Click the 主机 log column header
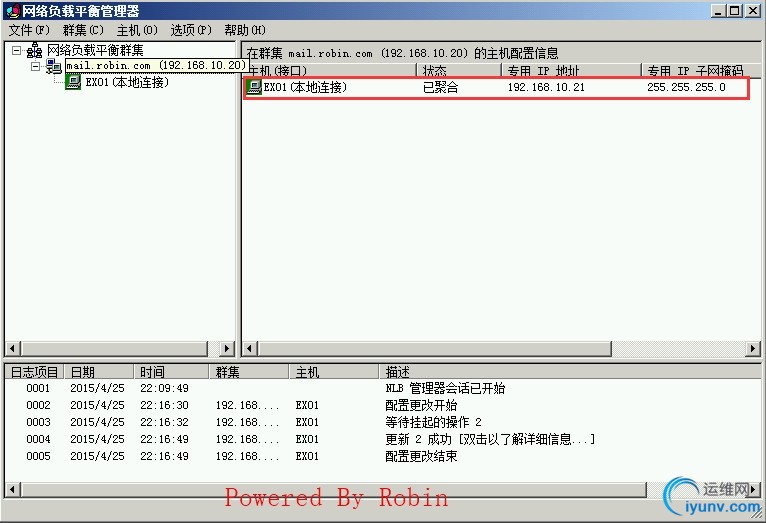Viewport: 766px width, 523px height. [334, 372]
